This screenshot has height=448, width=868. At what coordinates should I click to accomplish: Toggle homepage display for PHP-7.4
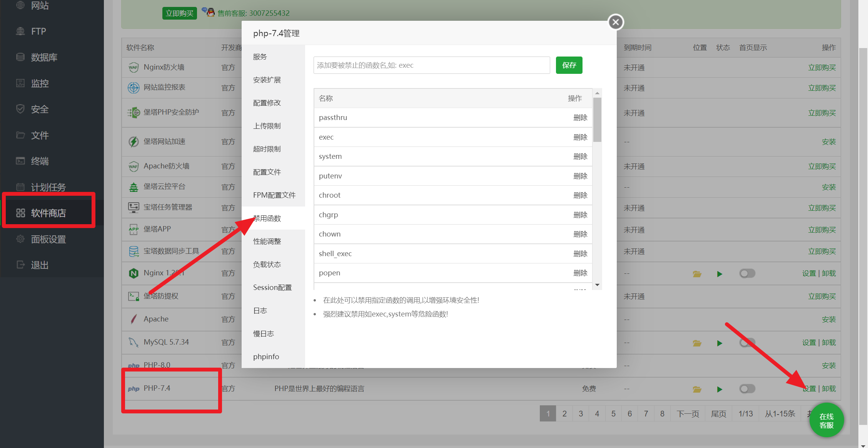click(747, 389)
